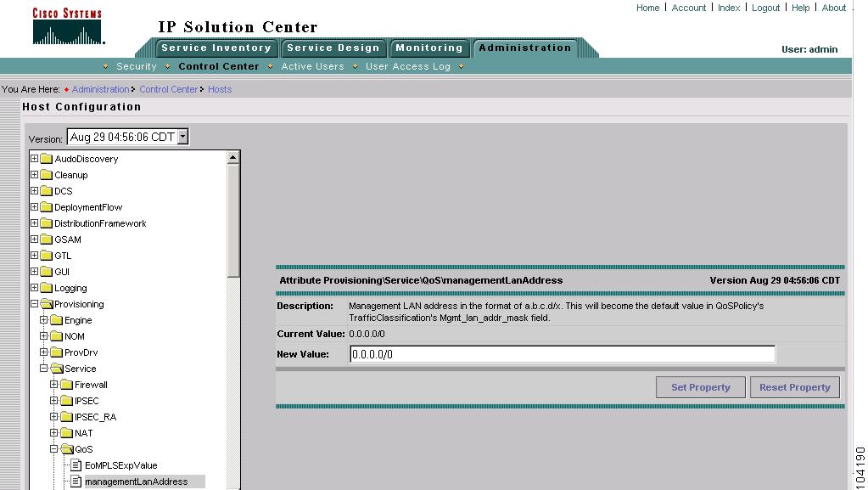Viewport: 868px width, 490px height.
Task: Expand the GSAM node
Action: [34, 239]
